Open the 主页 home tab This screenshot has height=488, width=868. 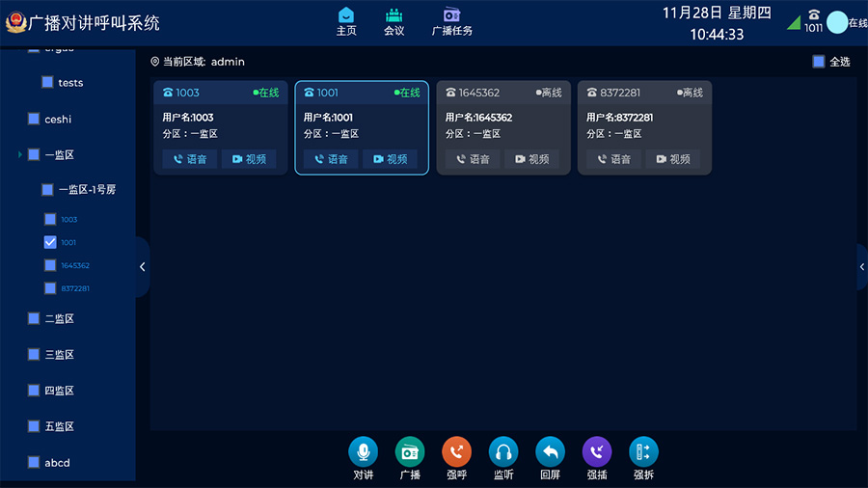[346, 21]
